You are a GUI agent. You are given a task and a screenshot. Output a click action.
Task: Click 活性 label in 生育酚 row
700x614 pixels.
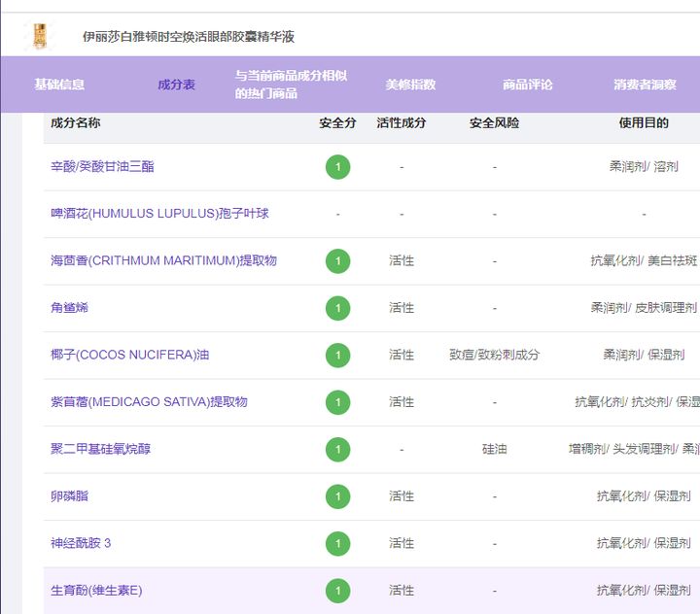pyautogui.click(x=402, y=591)
